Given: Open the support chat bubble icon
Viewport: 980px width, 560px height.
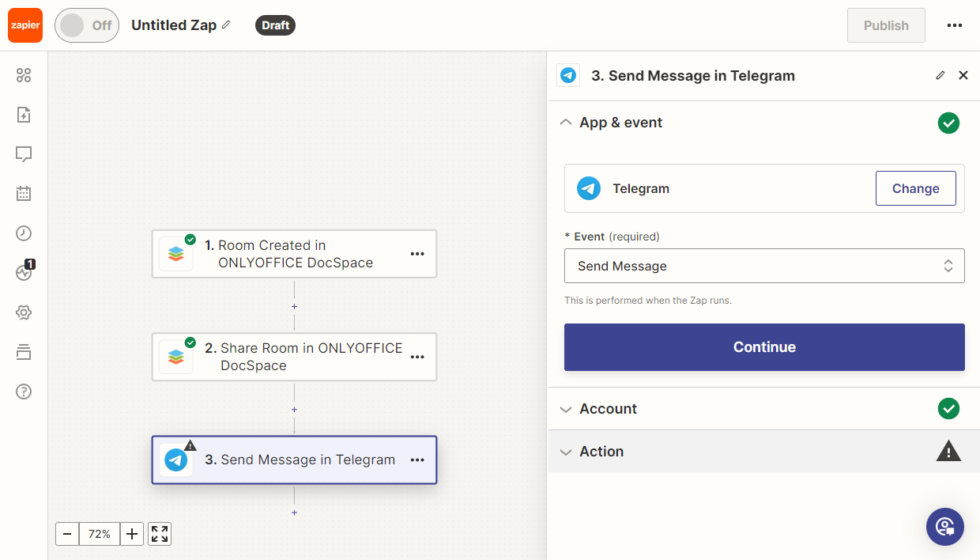Looking at the screenshot, I should click(x=945, y=527).
